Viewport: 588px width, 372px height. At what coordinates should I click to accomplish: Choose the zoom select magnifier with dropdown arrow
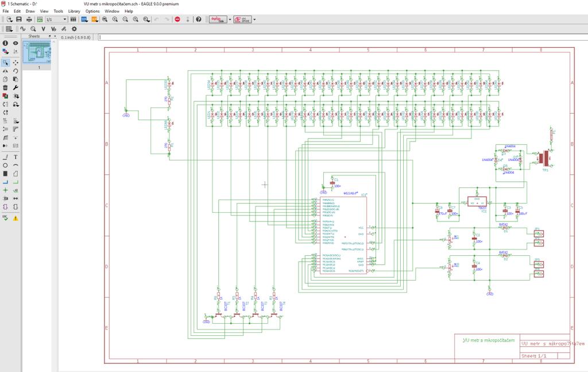tap(146, 19)
